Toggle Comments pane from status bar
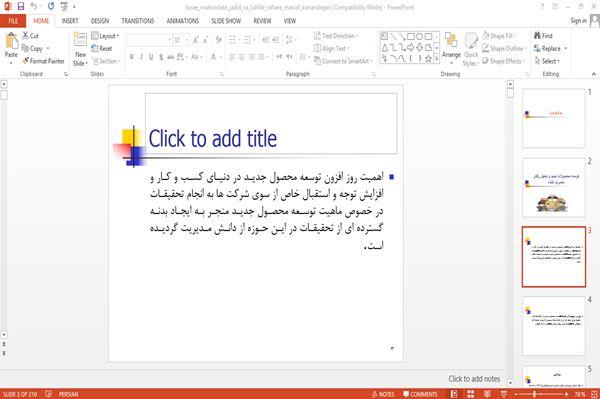The width and height of the screenshot is (600, 399). pos(420,394)
